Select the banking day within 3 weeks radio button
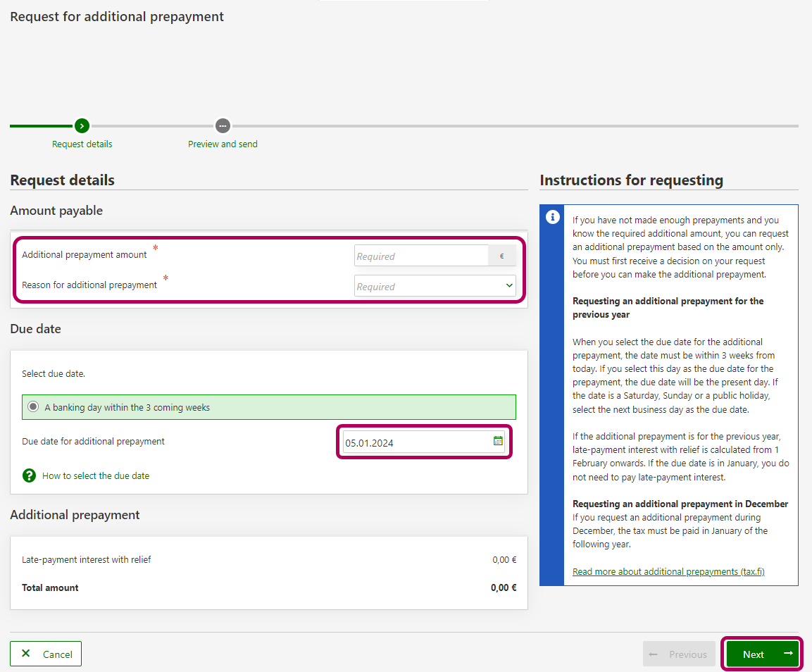812x672 pixels. click(x=33, y=407)
